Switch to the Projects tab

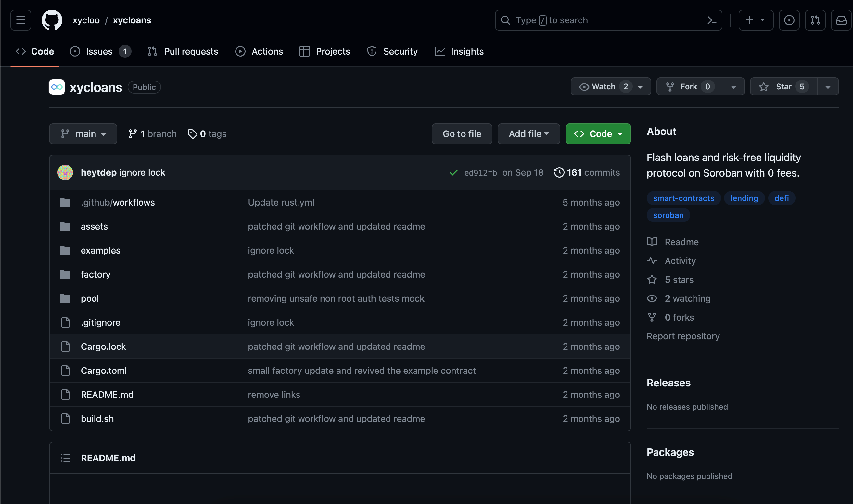[325, 51]
